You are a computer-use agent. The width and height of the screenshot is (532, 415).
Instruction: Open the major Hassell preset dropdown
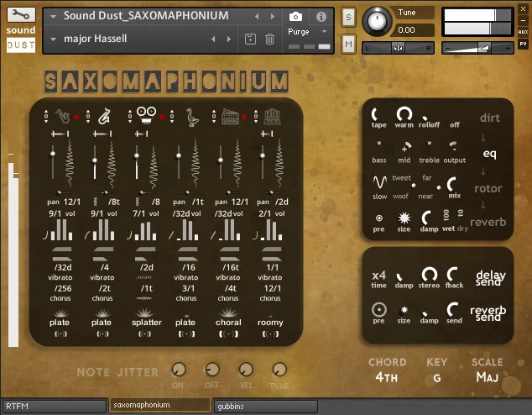pyautogui.click(x=53, y=39)
